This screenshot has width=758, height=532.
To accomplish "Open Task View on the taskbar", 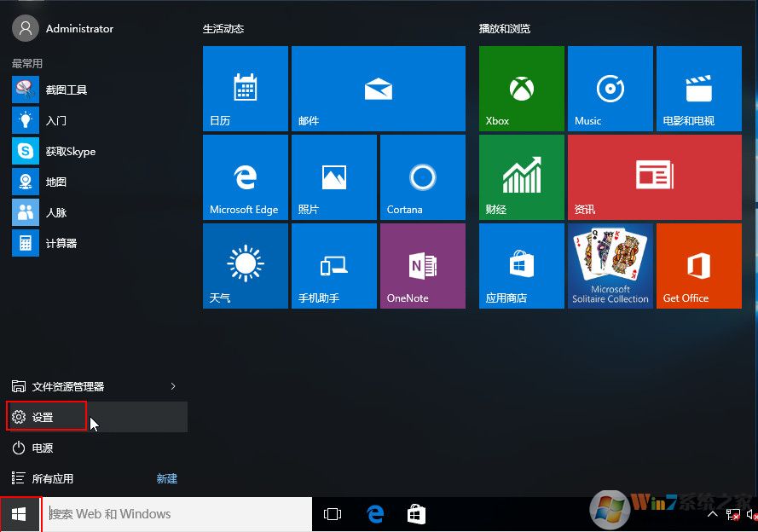I will (333, 514).
